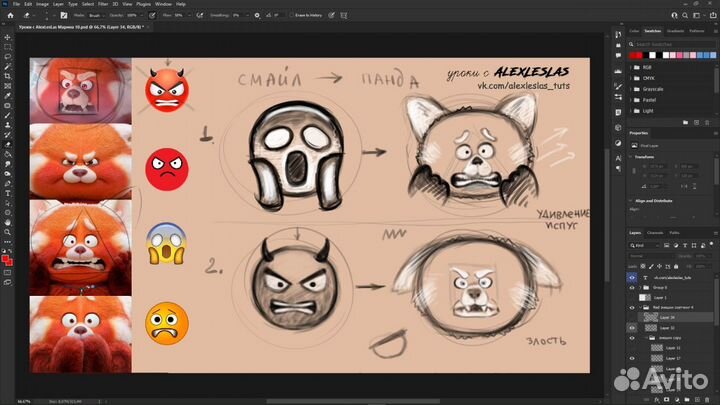Select the Clone Stamp tool
Viewport: 720px width, 405px height.
7,125
